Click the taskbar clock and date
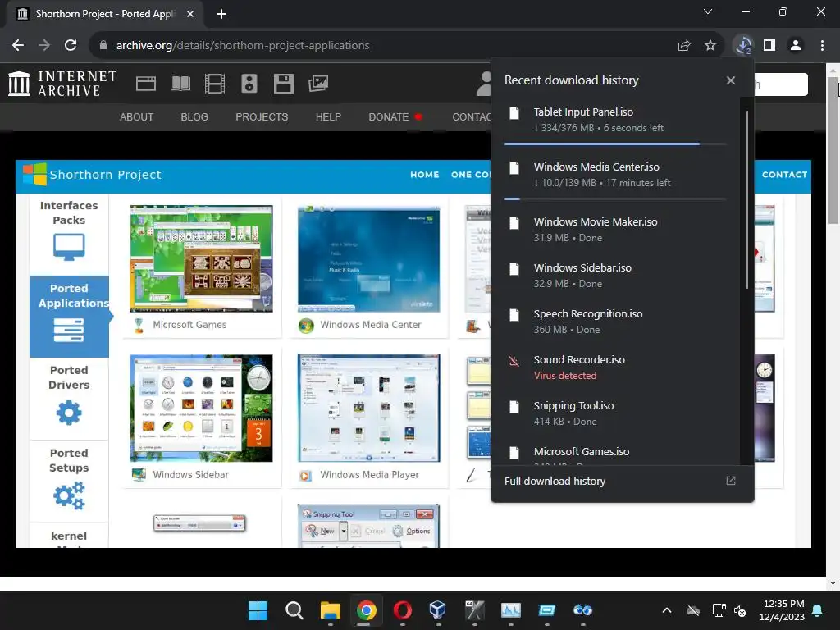 [782, 610]
